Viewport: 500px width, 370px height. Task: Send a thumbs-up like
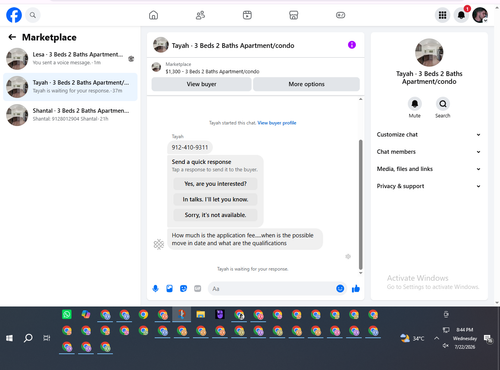pyautogui.click(x=356, y=289)
